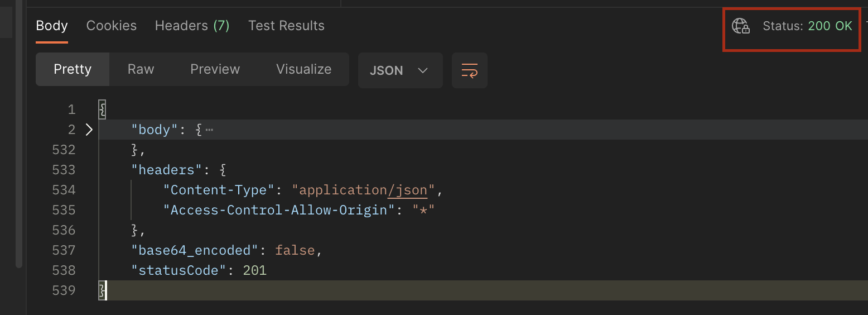Click the "base64_encoded" key
Viewport: 868px width, 315px height.
[194, 250]
